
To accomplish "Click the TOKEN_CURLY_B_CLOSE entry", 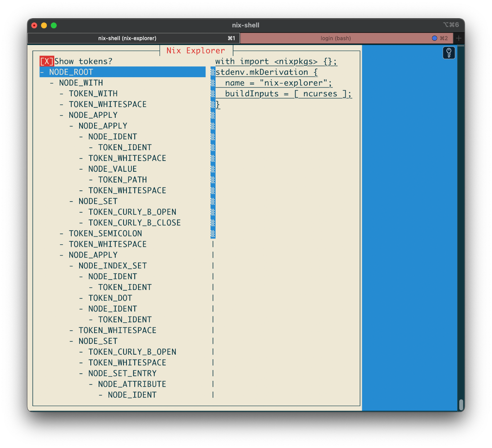I will pos(134,223).
